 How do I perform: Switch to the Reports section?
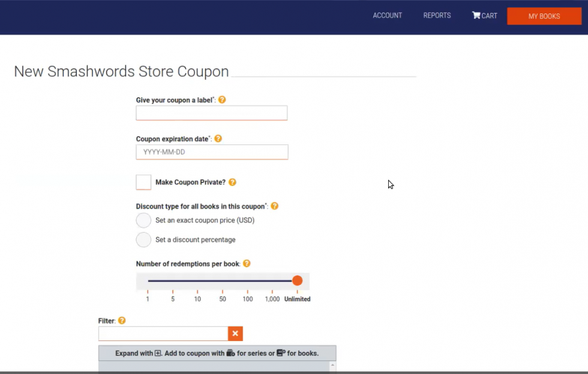(x=437, y=15)
